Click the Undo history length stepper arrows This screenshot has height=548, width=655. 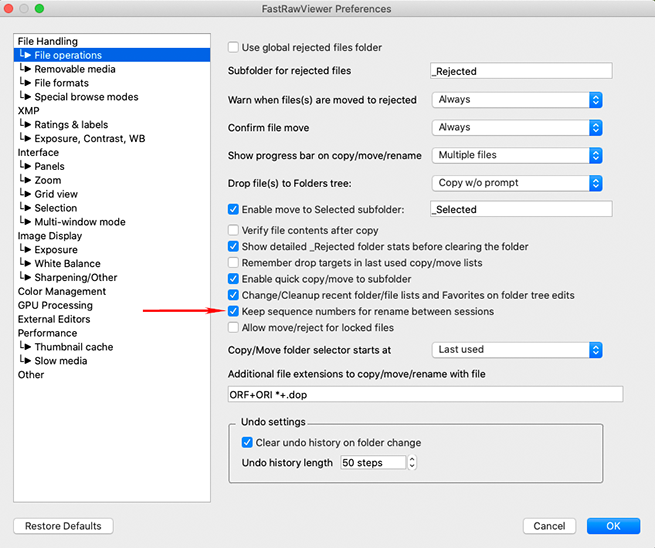(412, 463)
